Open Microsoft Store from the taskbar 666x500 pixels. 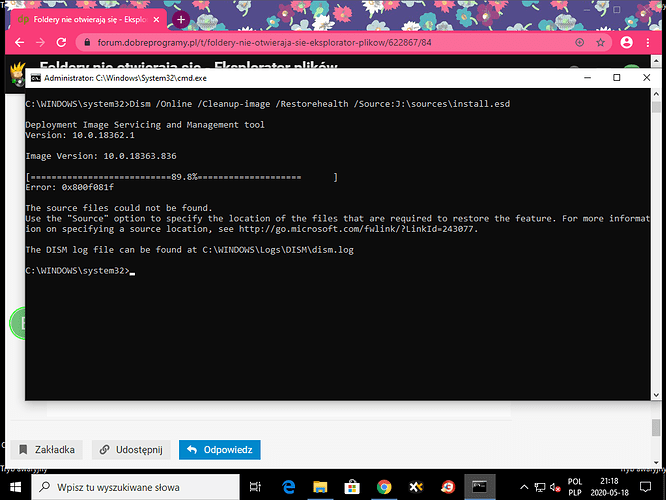[352, 487]
